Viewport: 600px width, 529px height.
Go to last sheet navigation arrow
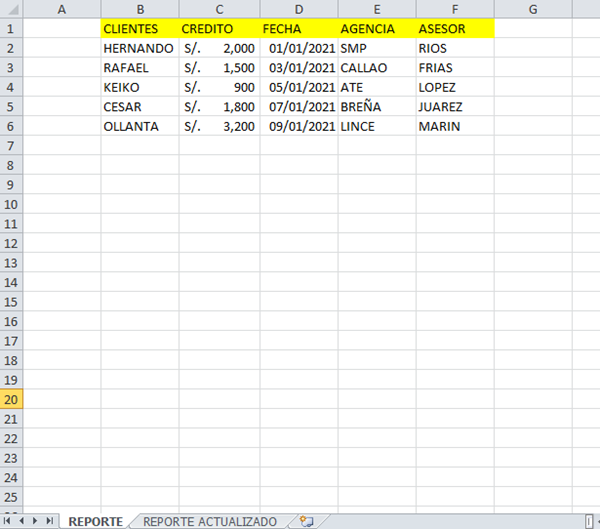[x=50, y=521]
